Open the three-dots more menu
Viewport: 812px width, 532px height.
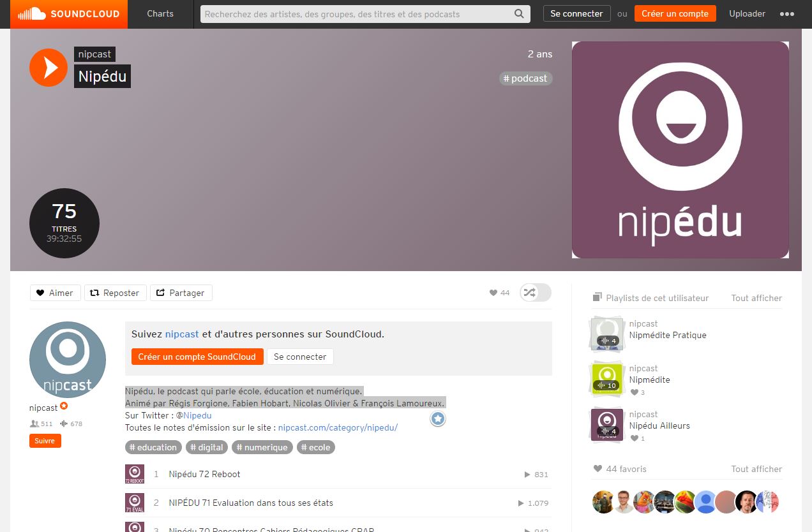[786, 14]
